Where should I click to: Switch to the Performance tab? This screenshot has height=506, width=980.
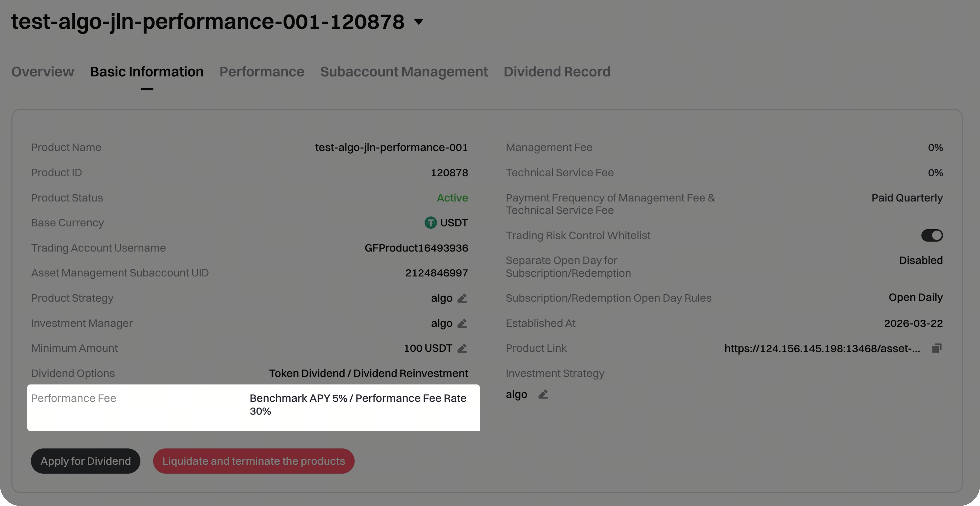262,72
